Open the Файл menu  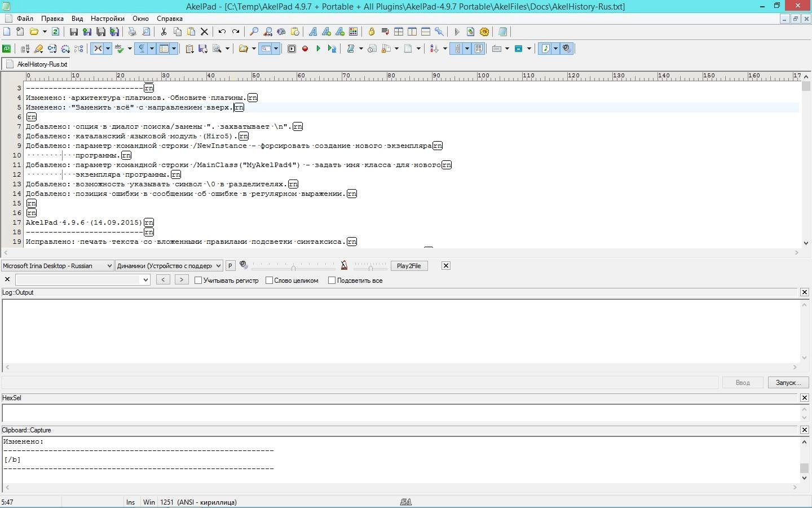click(x=25, y=19)
